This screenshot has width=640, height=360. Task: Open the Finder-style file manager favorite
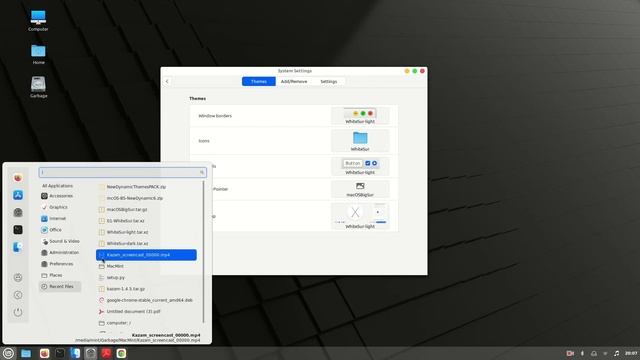(x=18, y=247)
